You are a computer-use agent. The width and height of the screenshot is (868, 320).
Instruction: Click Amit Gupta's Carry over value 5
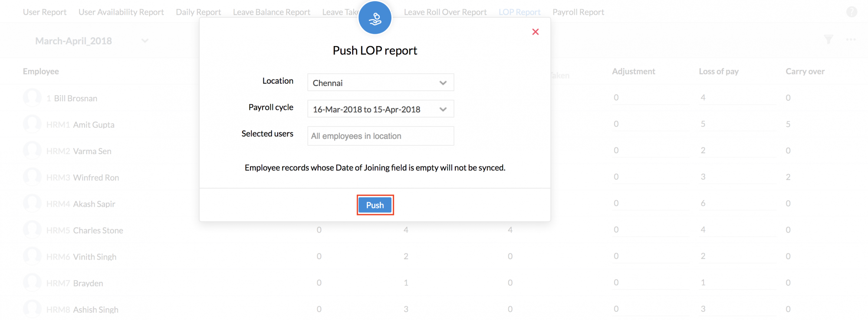point(788,124)
